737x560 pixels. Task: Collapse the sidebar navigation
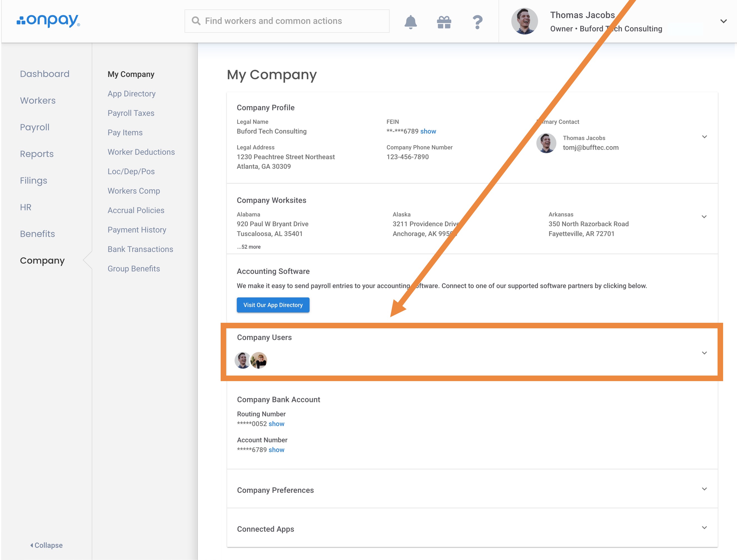coord(46,545)
